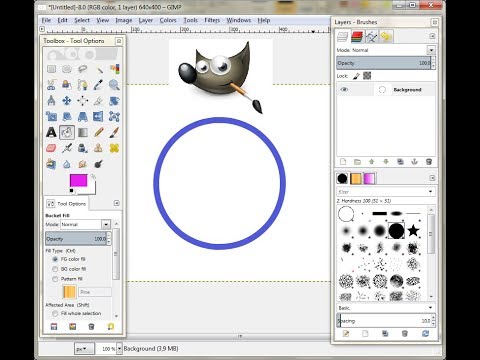Toggle lock alpha channel checkerboard icon
This screenshot has height=360, width=480.
tap(367, 76)
